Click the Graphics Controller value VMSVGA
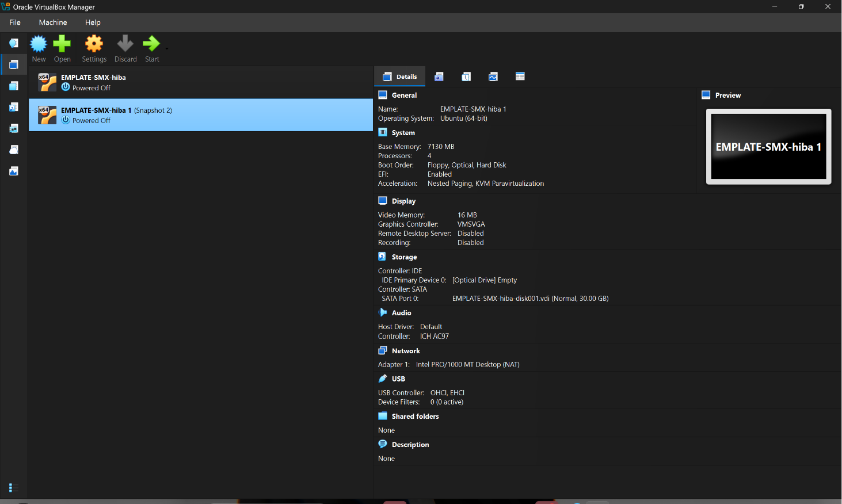Image resolution: width=842 pixels, height=504 pixels. coord(471,224)
